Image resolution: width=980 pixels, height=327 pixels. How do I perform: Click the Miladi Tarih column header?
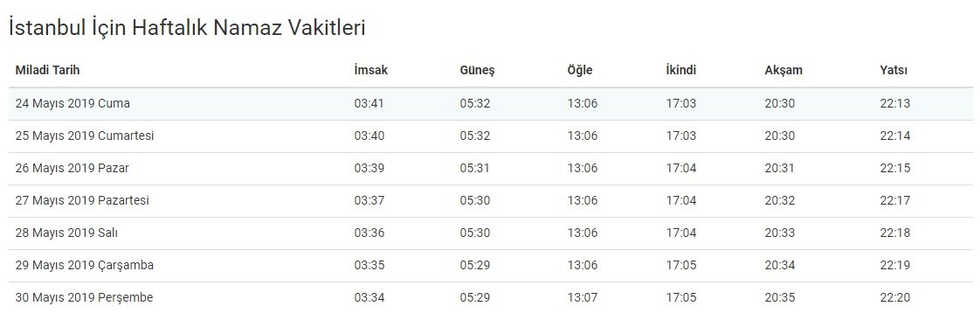tap(47, 70)
